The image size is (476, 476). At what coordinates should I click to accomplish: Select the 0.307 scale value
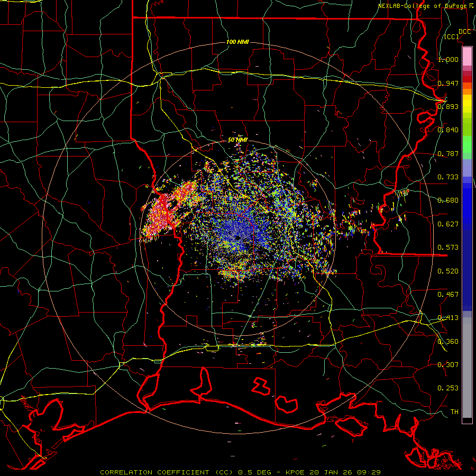(448, 364)
